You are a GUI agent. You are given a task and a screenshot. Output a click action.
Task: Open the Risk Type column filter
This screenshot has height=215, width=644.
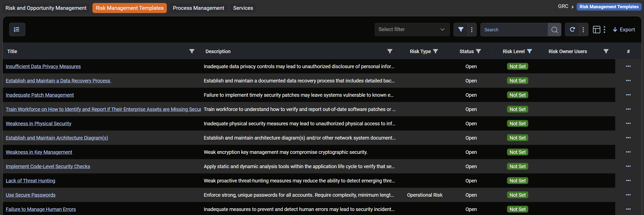pos(436,51)
